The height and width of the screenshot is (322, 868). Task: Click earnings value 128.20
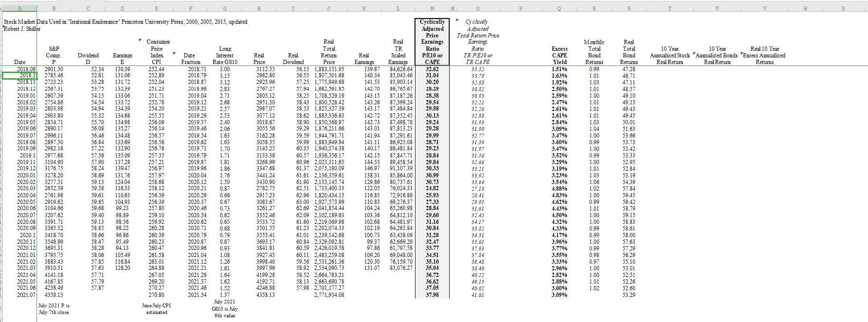click(x=123, y=268)
